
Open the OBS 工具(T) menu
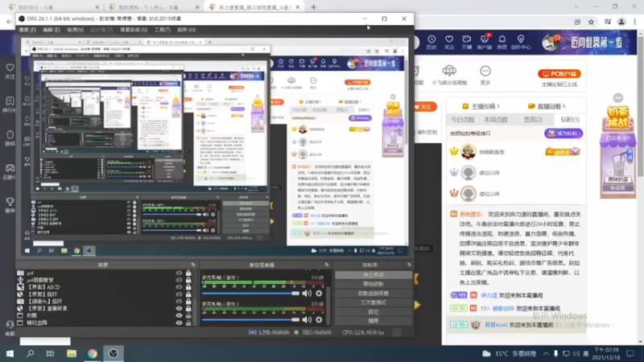[x=163, y=30]
